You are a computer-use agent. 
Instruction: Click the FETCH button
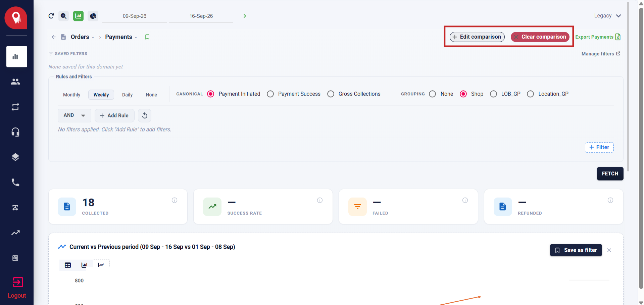tap(610, 173)
